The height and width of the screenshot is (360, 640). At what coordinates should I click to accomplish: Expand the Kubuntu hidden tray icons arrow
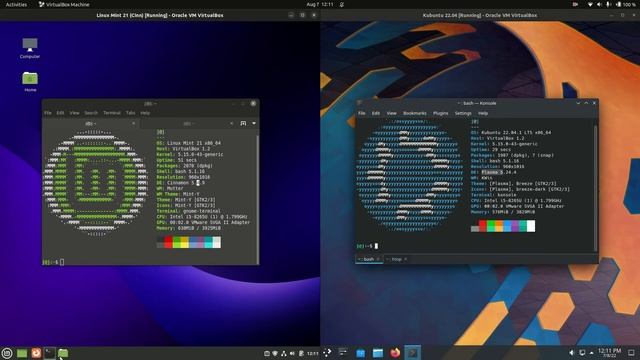(x=591, y=353)
